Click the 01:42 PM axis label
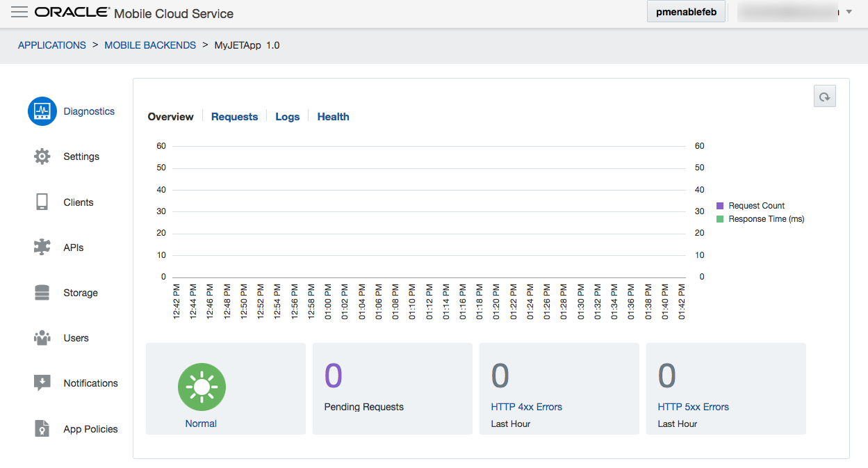This screenshot has width=868, height=468. pos(682,301)
